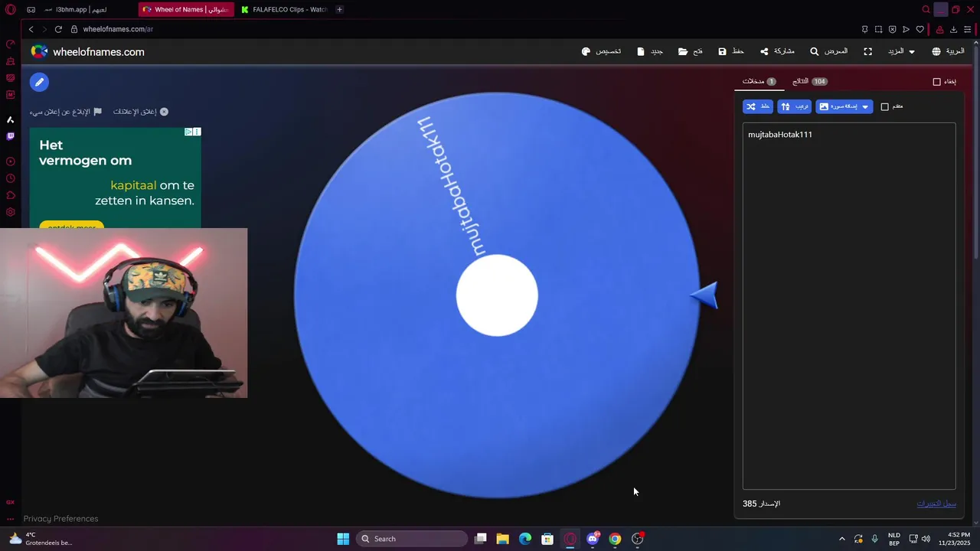This screenshot has height=551, width=980.
Task: Show hidden system tray icons
Action: point(842,539)
